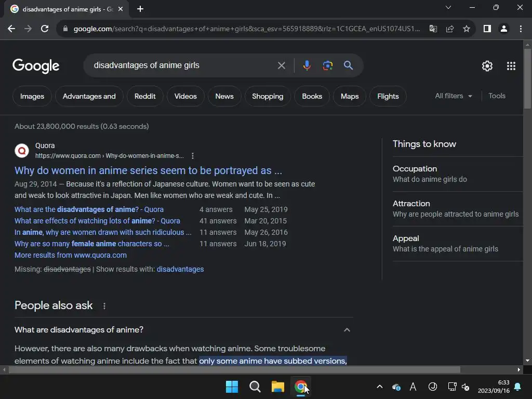Select the Maps filter chip
Image resolution: width=532 pixels, height=399 pixels.
(350, 96)
